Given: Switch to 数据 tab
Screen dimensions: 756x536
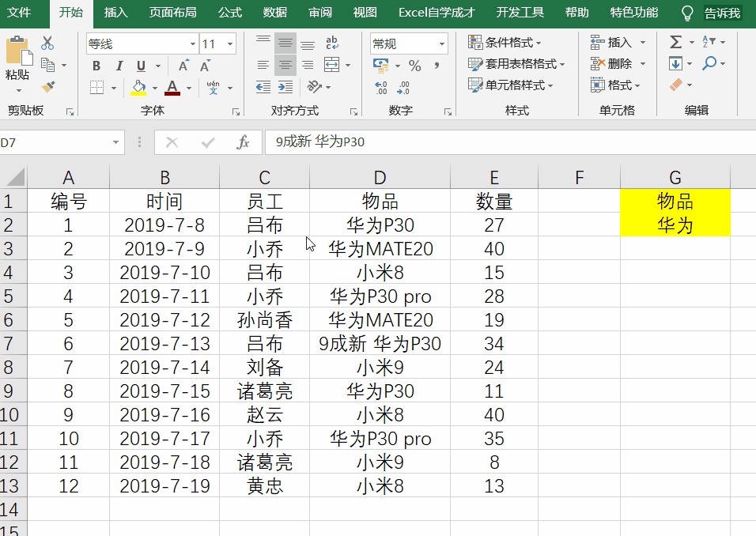Looking at the screenshot, I should (275, 13).
